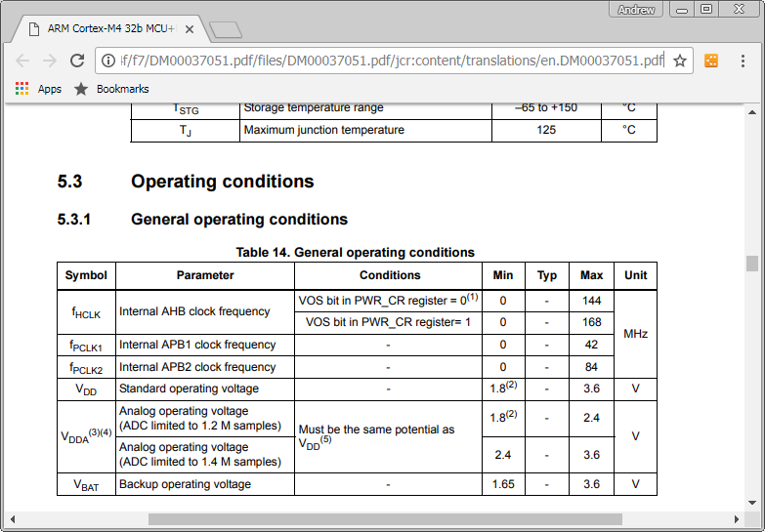Click horizontal scrollbar right arrow
The height and width of the screenshot is (532, 765).
pyautogui.click(x=737, y=519)
